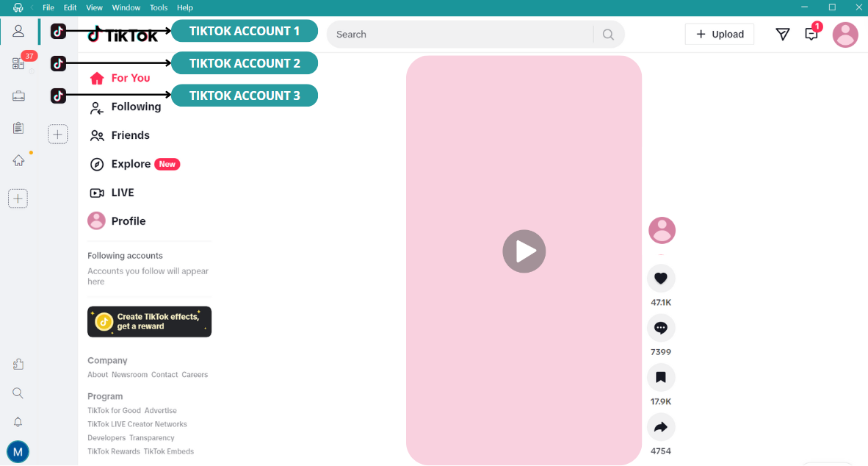Open the Contact link
Viewport: 868px width, 466px height.
pyautogui.click(x=164, y=375)
